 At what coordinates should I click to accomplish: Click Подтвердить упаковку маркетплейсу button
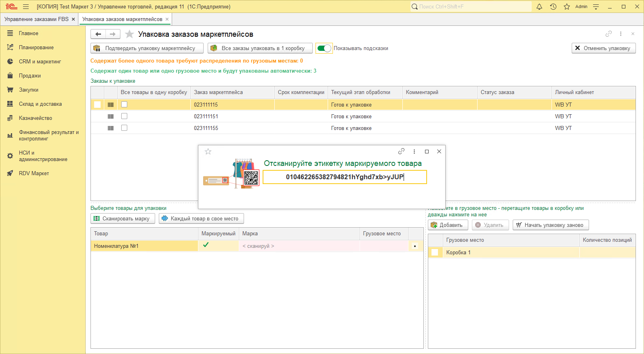coord(147,48)
